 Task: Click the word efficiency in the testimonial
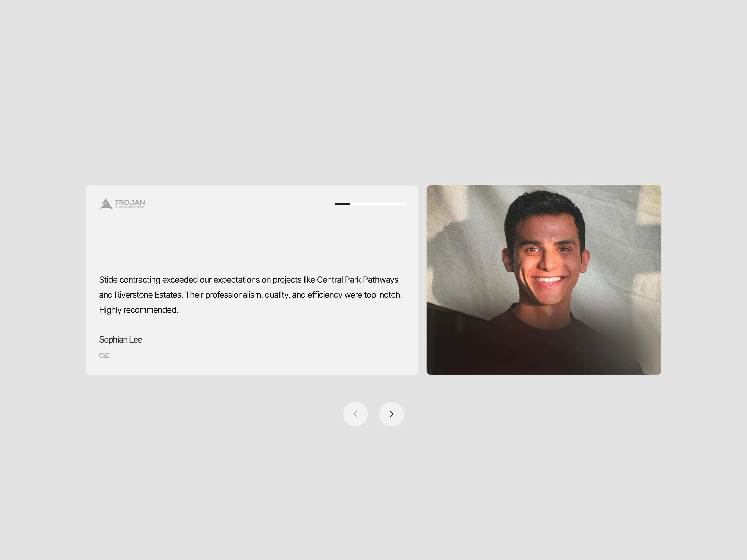325,295
